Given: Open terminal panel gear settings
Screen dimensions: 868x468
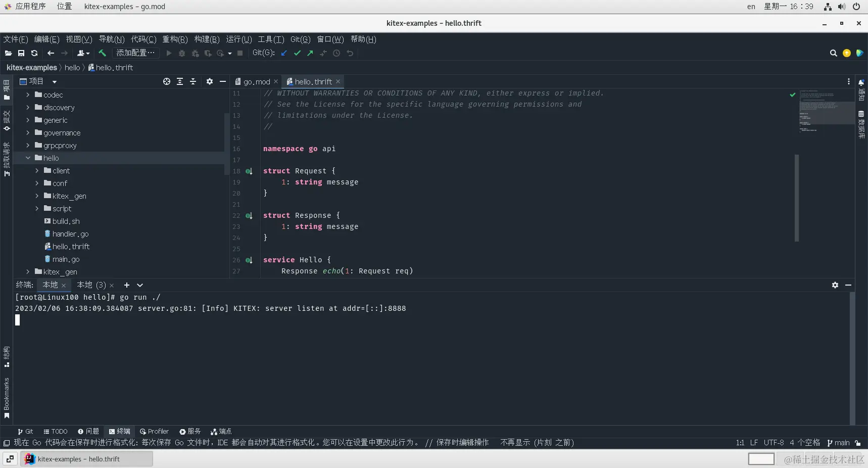Looking at the screenshot, I should 835,285.
